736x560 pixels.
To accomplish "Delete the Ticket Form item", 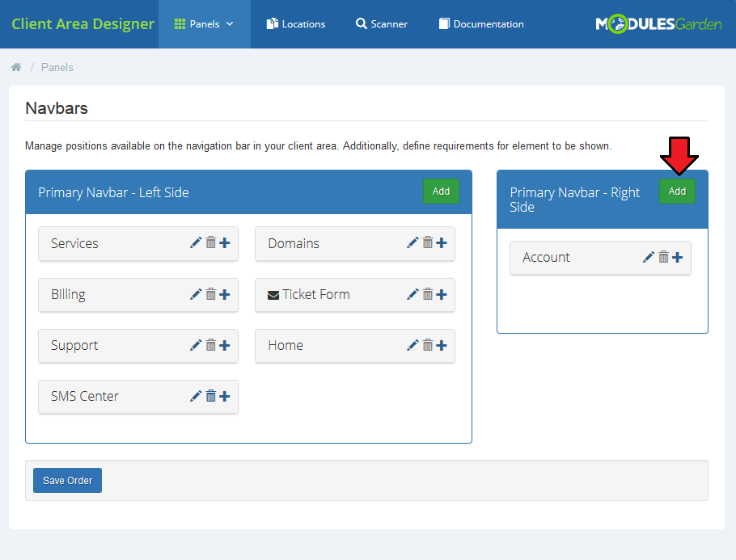I will [428, 294].
